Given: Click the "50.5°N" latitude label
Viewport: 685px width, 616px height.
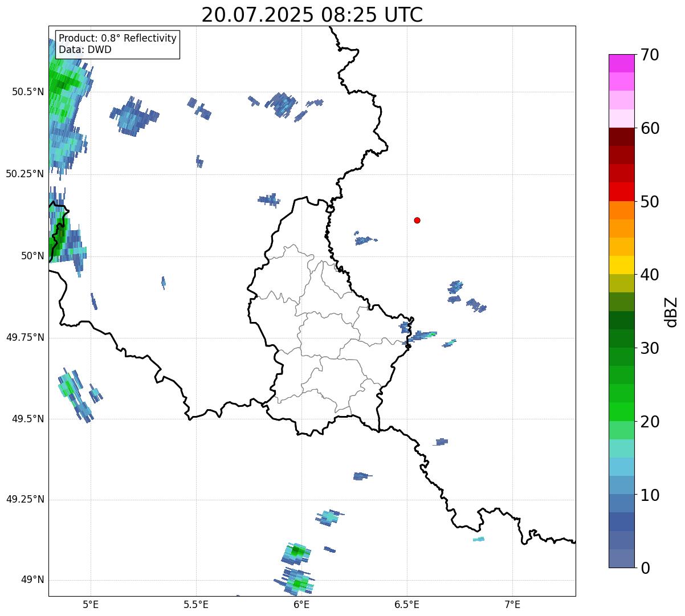Looking at the screenshot, I should point(28,92).
